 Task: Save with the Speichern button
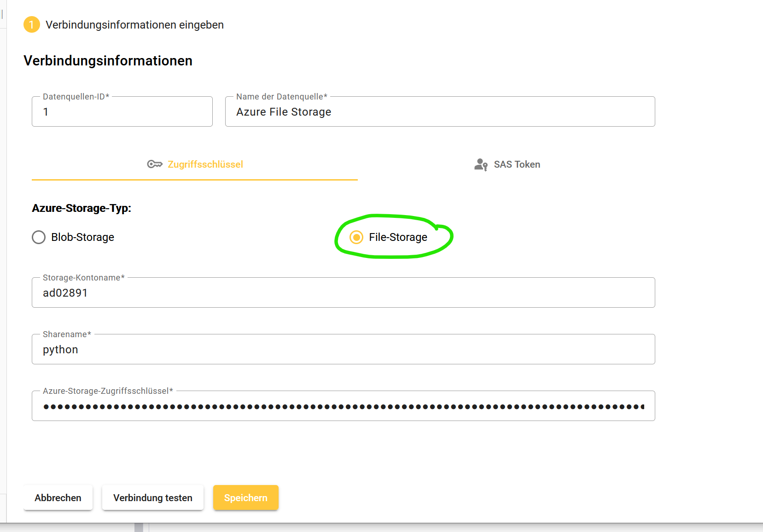245,498
